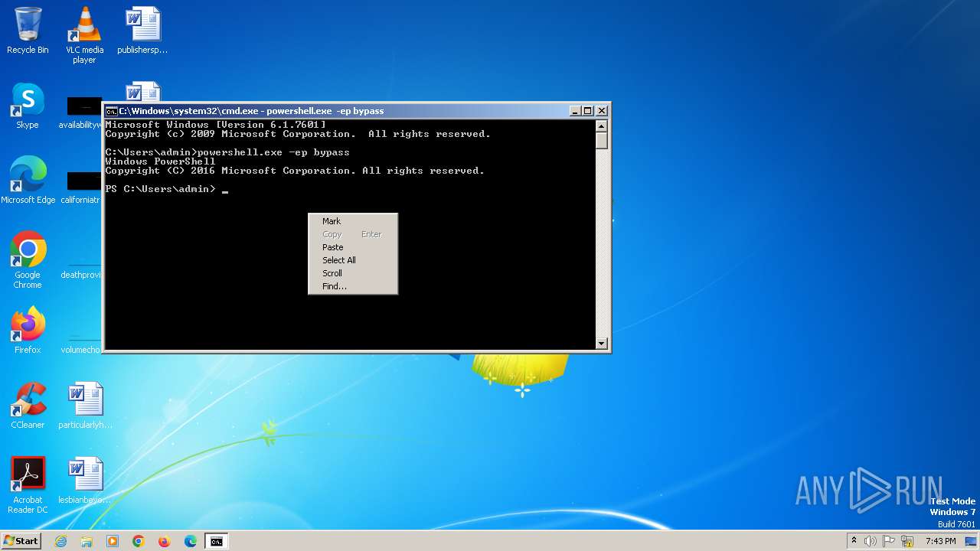Open the Recycle Bin desktop icon
Image resolution: width=980 pixels, height=551 pixels.
pos(28,31)
